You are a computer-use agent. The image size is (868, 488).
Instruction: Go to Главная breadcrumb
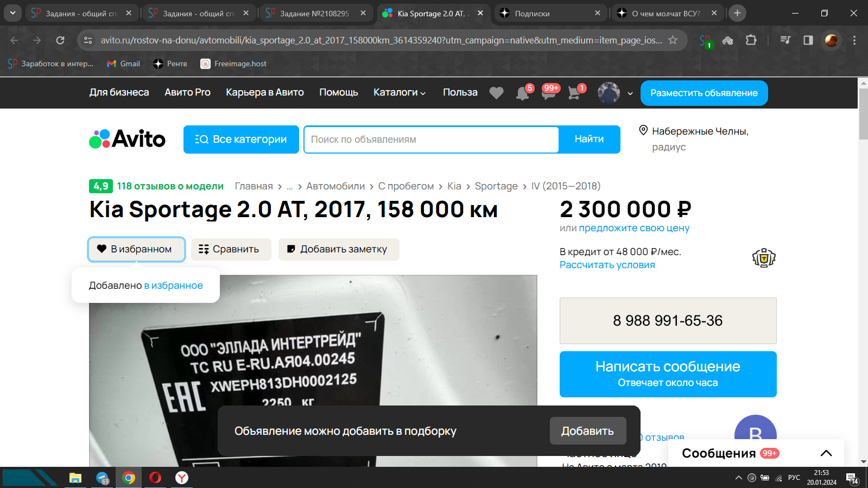point(254,186)
